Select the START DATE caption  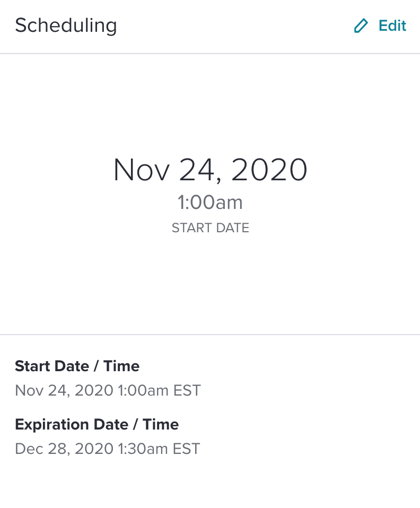[x=211, y=228]
